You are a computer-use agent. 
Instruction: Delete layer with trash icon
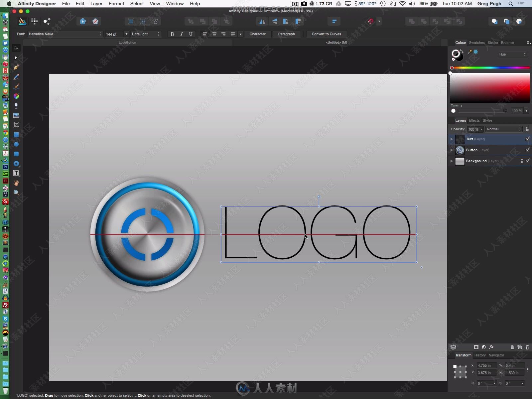pos(527,347)
